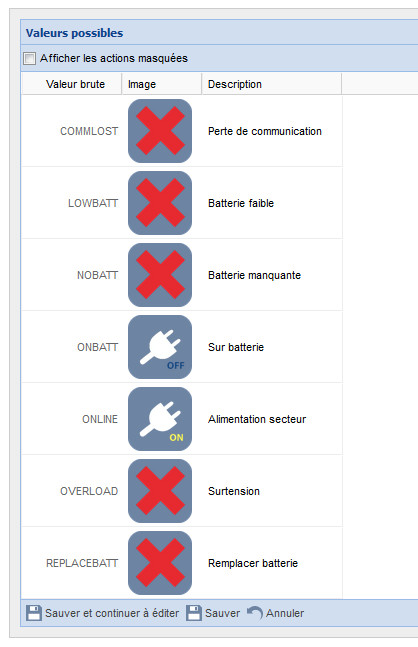Click the Sauver button label

click(x=222, y=613)
